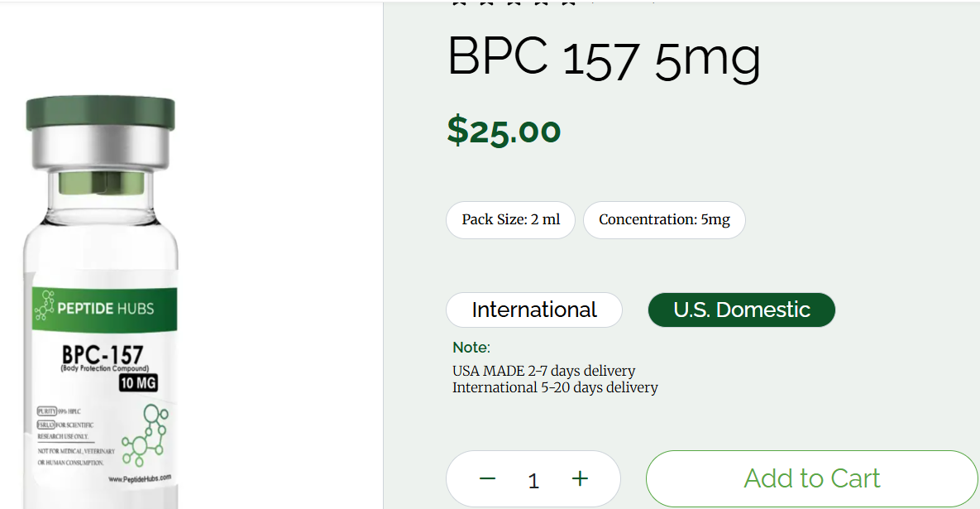
Task: Select the International shipping option
Action: (534, 310)
